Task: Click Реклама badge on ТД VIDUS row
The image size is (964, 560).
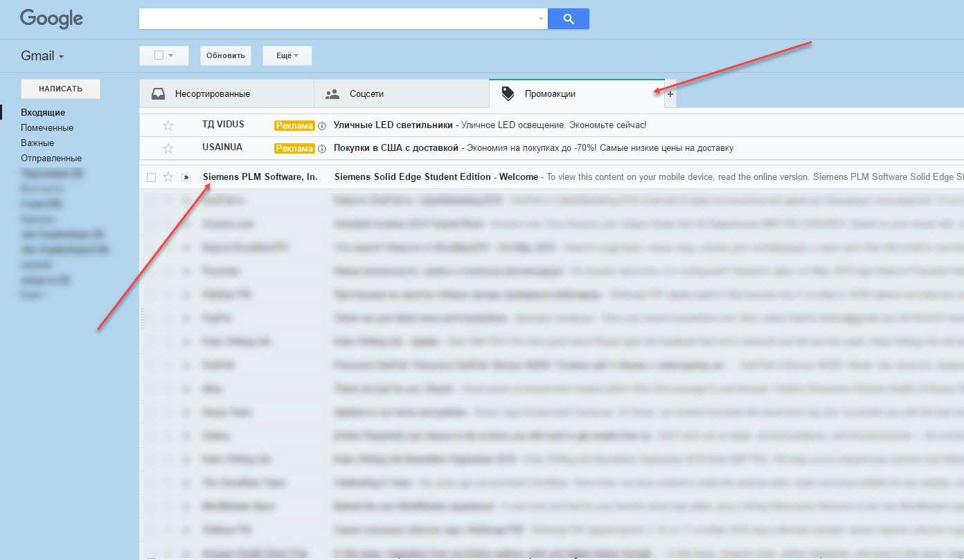Action: coord(294,125)
